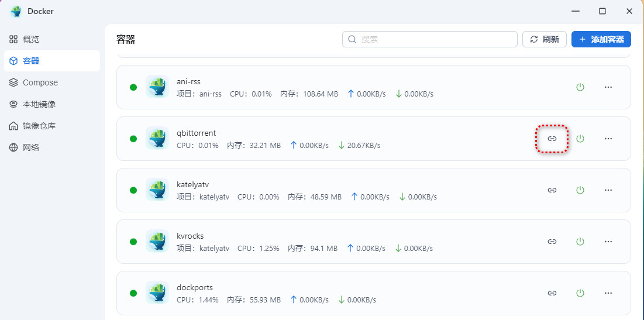The height and width of the screenshot is (320, 644).
Task: Click the Docker app logo icon
Action: coord(15,11)
